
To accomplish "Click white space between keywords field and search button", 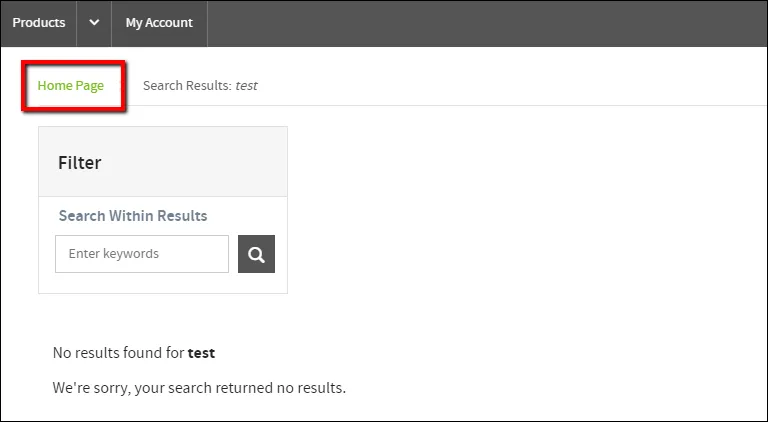I will 233,254.
